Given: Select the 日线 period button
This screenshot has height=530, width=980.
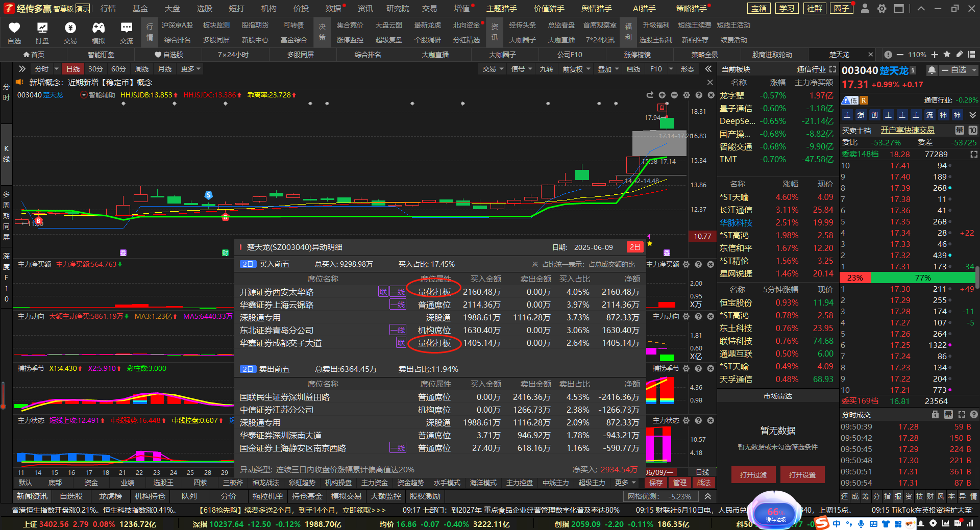Looking at the screenshot, I should [73, 69].
